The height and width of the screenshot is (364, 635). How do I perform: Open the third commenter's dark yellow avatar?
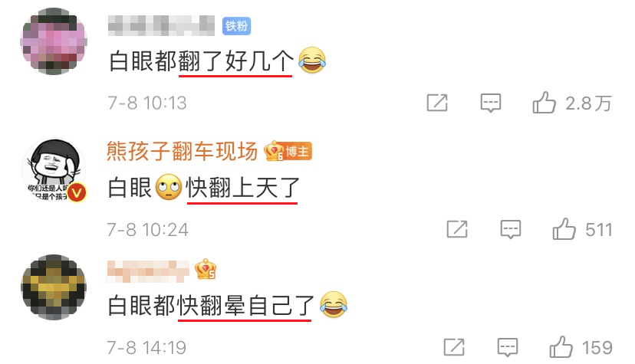point(54,287)
